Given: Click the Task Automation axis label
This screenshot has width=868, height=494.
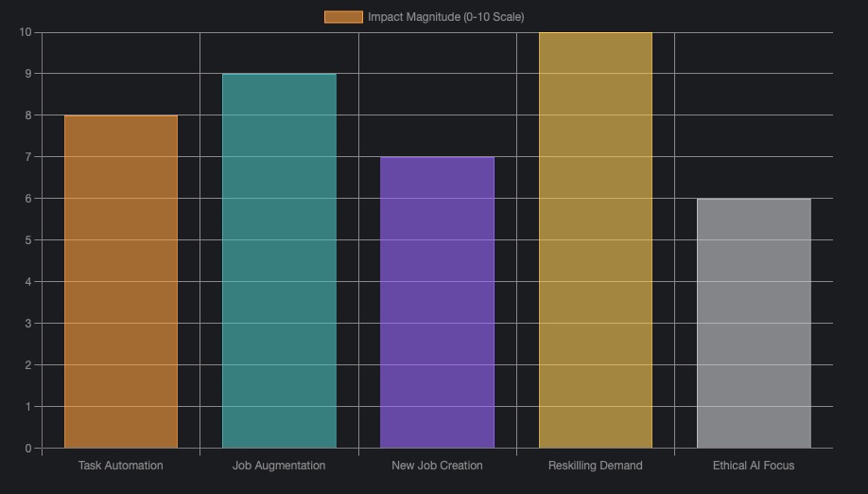Looking at the screenshot, I should 121,466.
